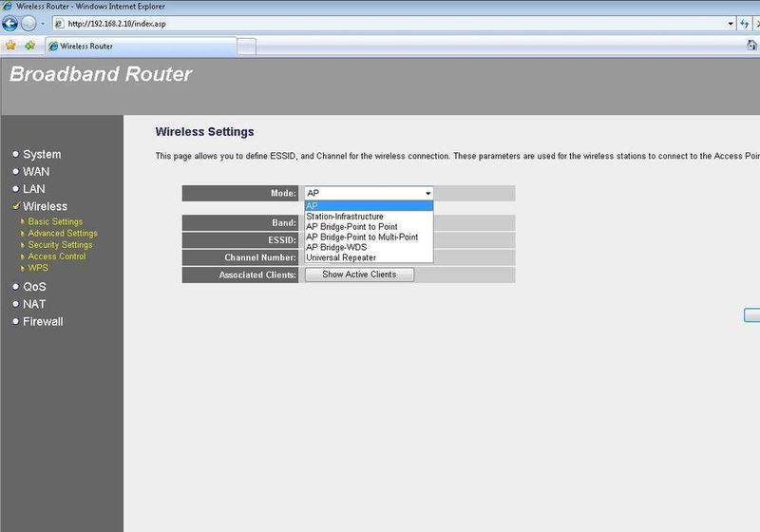Screen dimensions: 760x532
Task: Open the Security Settings link
Action: (60, 245)
